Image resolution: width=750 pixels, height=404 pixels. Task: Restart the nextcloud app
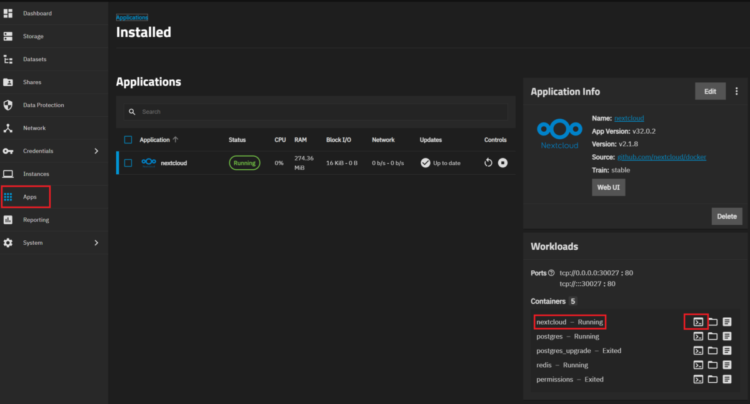pyautogui.click(x=488, y=163)
